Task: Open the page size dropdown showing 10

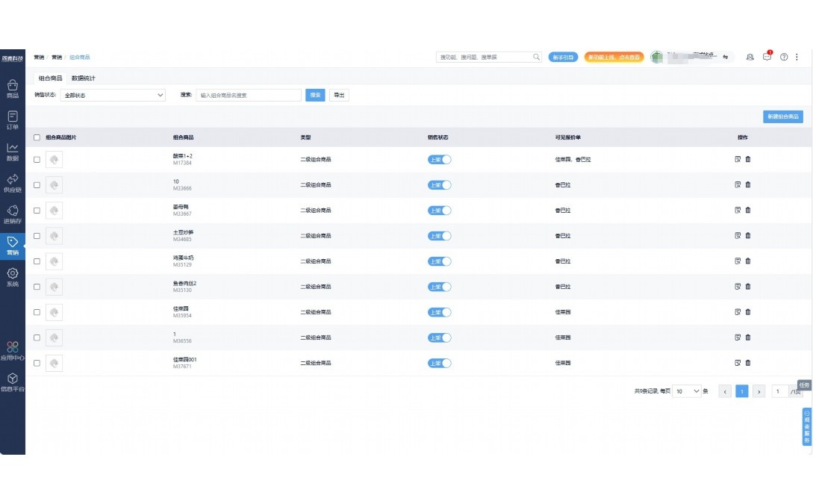Action: [x=687, y=391]
